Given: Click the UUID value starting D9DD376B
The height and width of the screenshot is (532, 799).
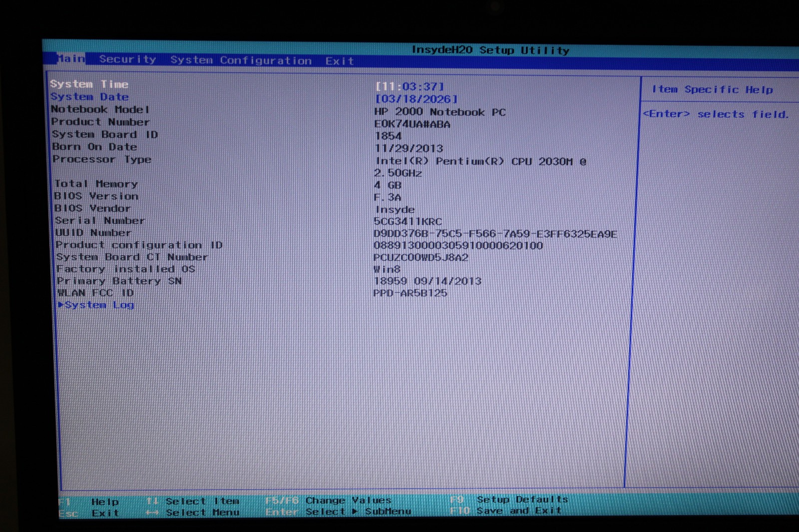Looking at the screenshot, I should [x=495, y=234].
